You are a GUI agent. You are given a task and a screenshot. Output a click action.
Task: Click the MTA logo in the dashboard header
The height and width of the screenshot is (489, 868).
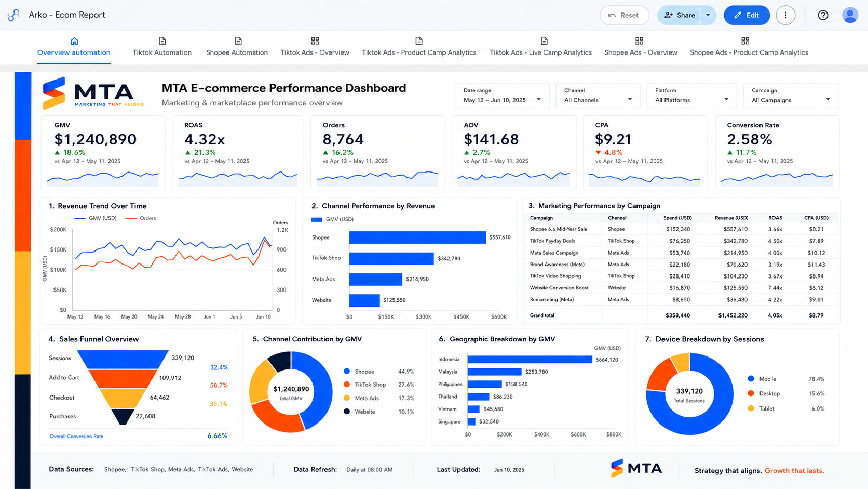pyautogui.click(x=93, y=94)
